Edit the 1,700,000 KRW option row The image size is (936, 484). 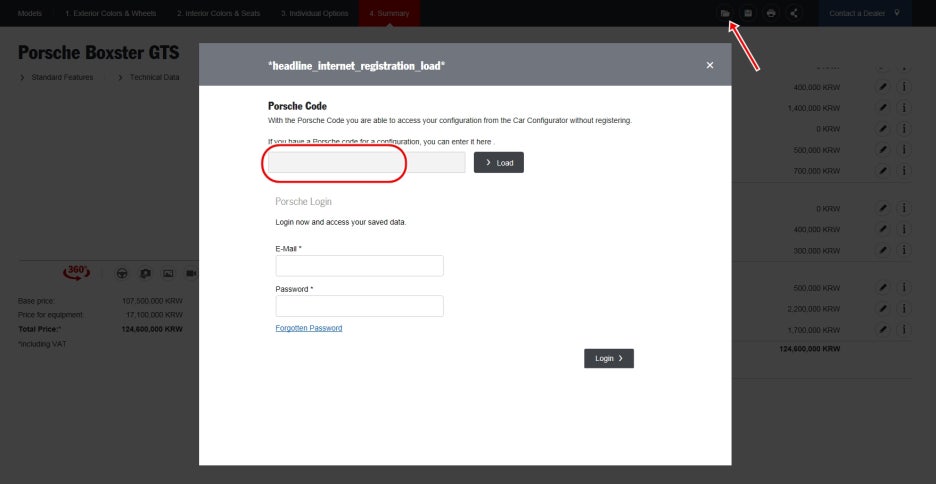click(x=883, y=329)
